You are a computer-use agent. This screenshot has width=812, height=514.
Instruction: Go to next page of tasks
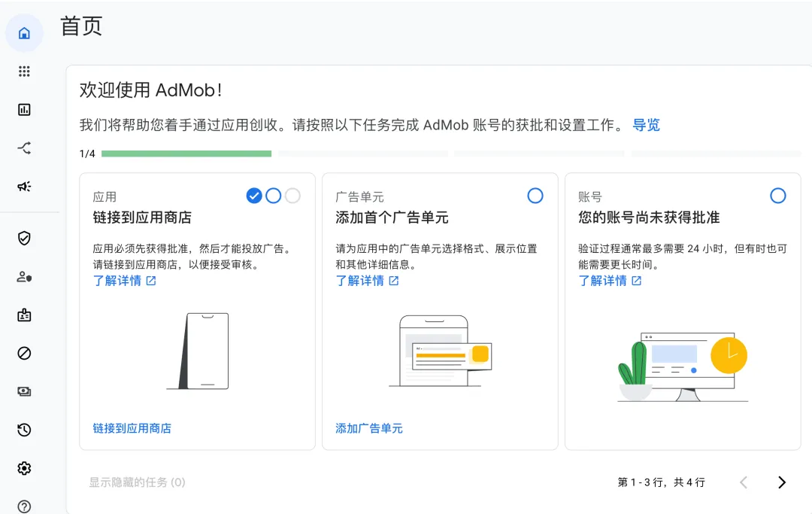click(x=781, y=482)
